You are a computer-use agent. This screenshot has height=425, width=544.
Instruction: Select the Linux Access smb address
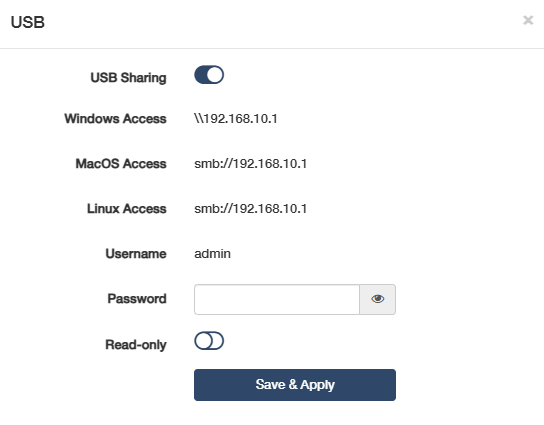[250, 209]
